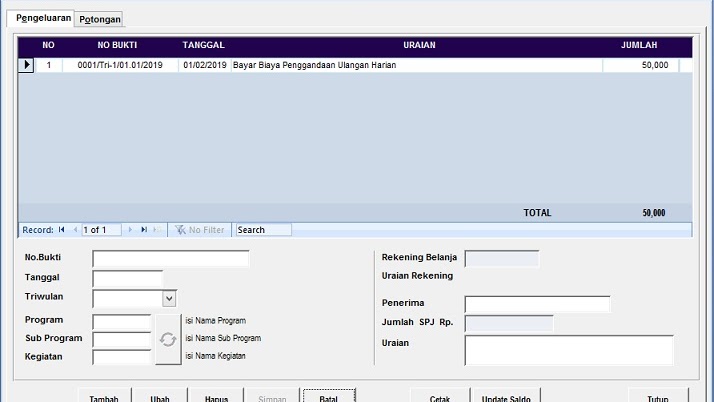This screenshot has height=402, width=714.
Task: Click the Kegiatan code field
Action: tap(122, 357)
